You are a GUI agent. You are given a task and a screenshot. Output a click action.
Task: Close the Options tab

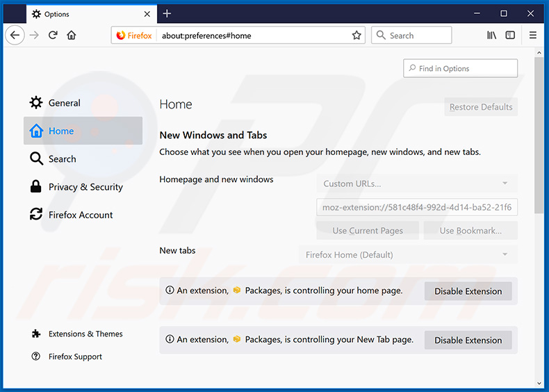point(147,14)
